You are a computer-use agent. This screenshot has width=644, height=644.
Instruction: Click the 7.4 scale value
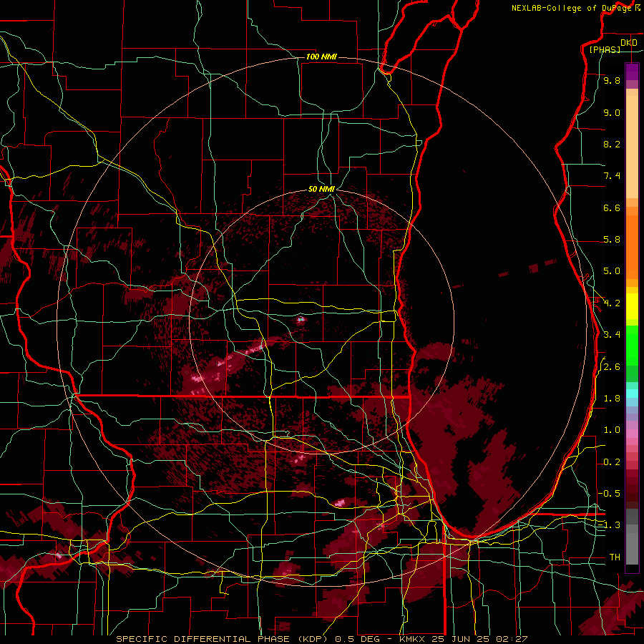tap(612, 176)
